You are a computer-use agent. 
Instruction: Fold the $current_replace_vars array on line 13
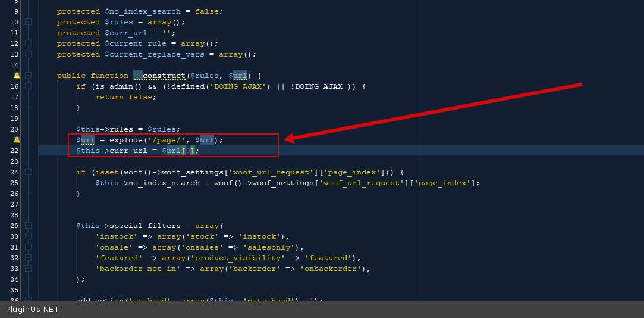pyautogui.click(x=28, y=54)
